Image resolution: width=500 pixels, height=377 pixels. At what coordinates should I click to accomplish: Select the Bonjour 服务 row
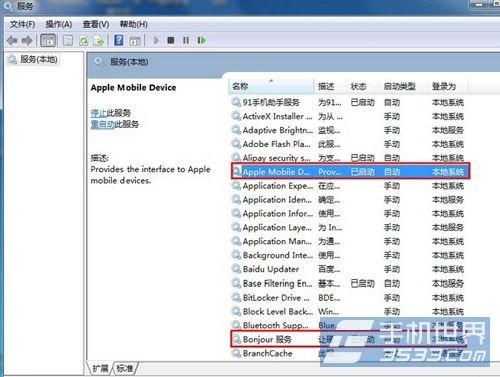348,339
